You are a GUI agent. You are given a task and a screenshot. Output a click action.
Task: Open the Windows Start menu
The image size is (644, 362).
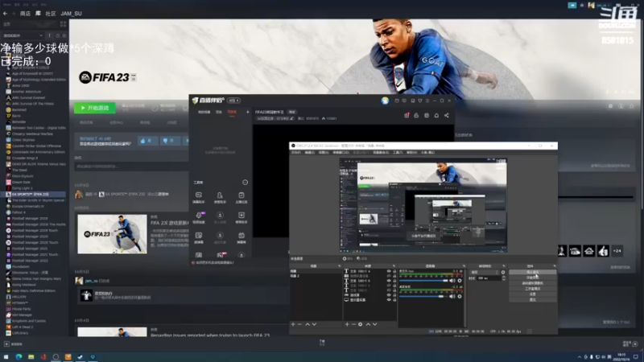tap(6, 357)
